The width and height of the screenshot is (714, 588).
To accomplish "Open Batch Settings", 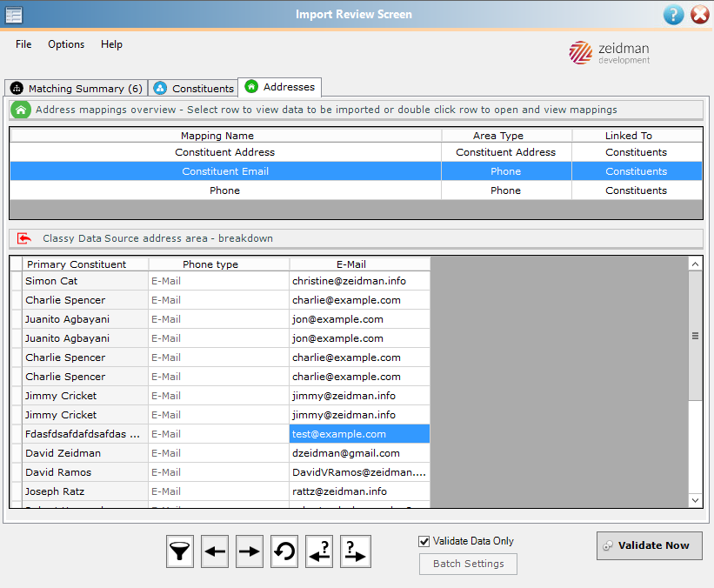I will (x=468, y=564).
